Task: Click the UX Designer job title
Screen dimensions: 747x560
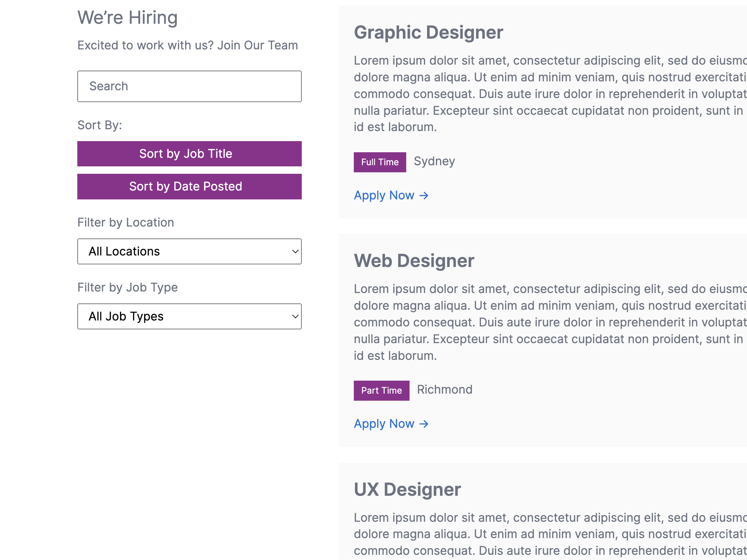Action: [x=407, y=489]
